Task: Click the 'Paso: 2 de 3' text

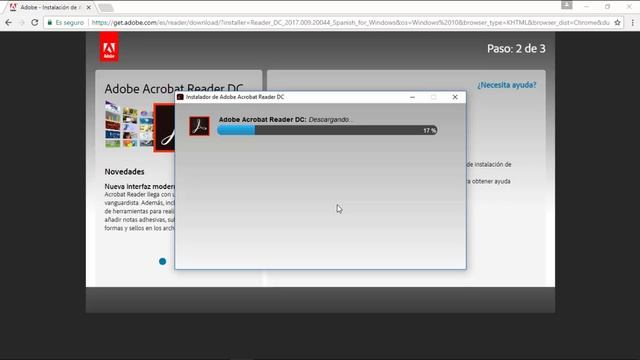Action: click(x=516, y=49)
